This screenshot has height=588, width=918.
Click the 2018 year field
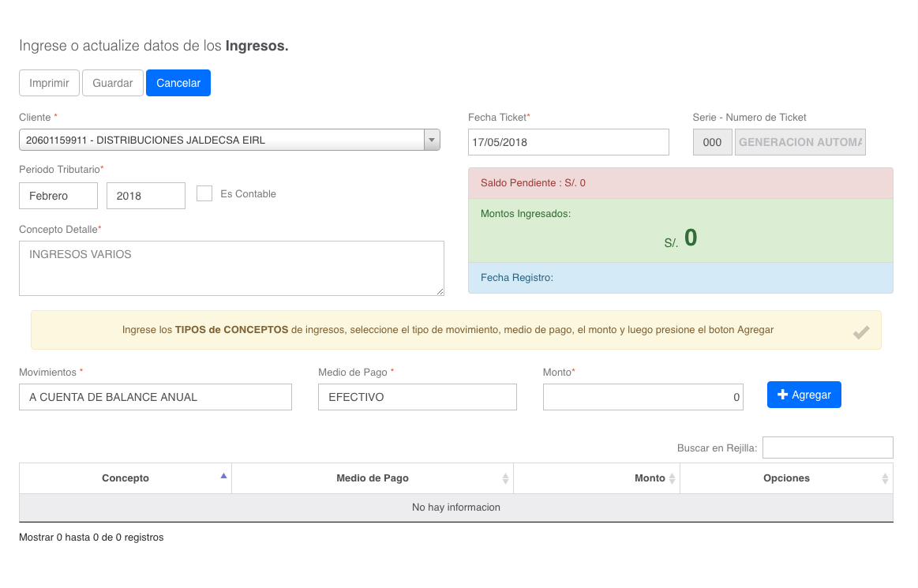pos(146,196)
